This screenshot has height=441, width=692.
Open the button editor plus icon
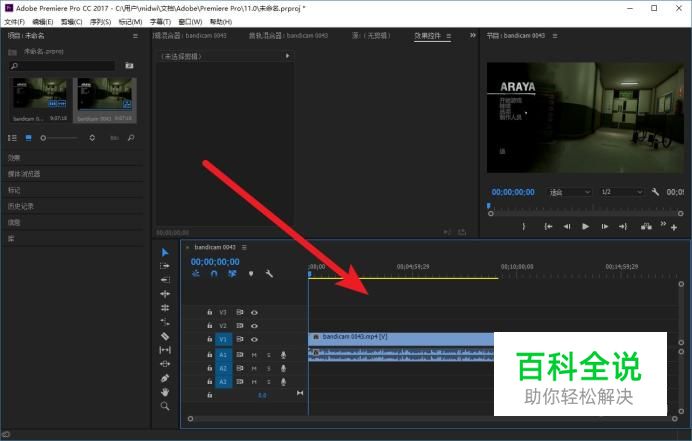point(674,228)
